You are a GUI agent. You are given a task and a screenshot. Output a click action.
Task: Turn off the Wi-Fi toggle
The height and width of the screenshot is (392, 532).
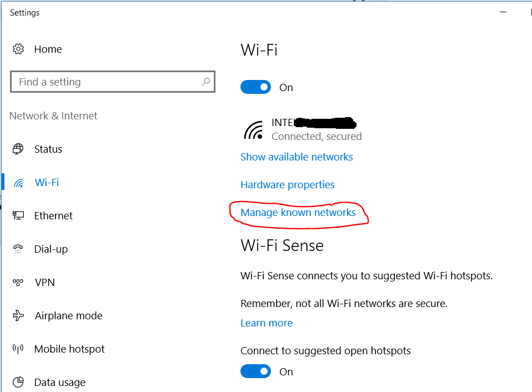pos(255,87)
